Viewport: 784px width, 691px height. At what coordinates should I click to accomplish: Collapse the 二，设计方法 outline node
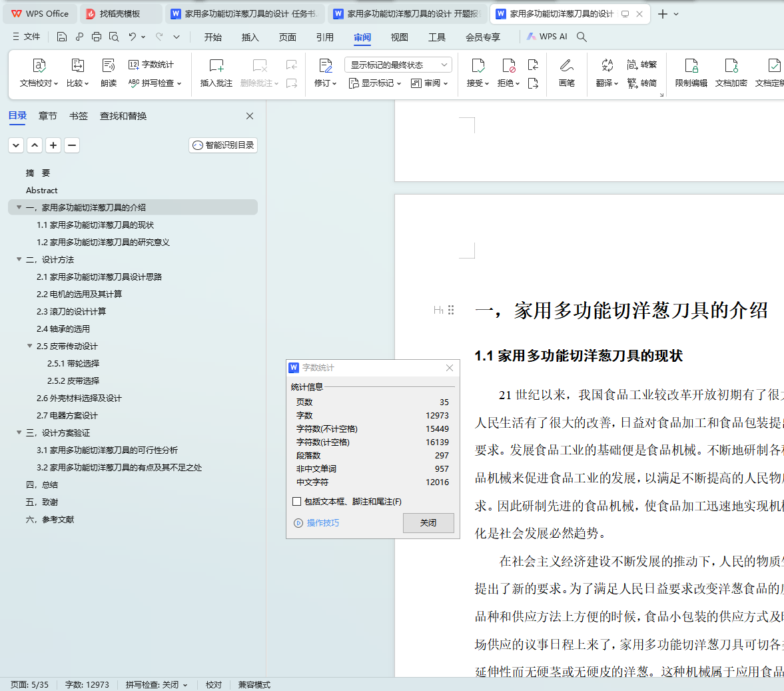point(19,259)
